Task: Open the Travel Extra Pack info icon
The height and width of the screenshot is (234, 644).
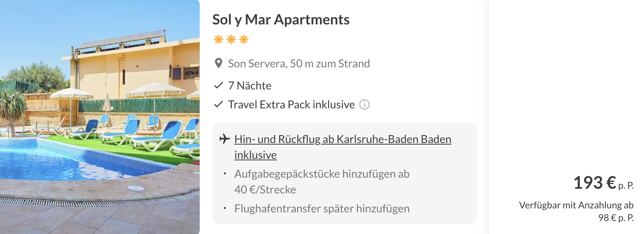Action: (x=364, y=104)
